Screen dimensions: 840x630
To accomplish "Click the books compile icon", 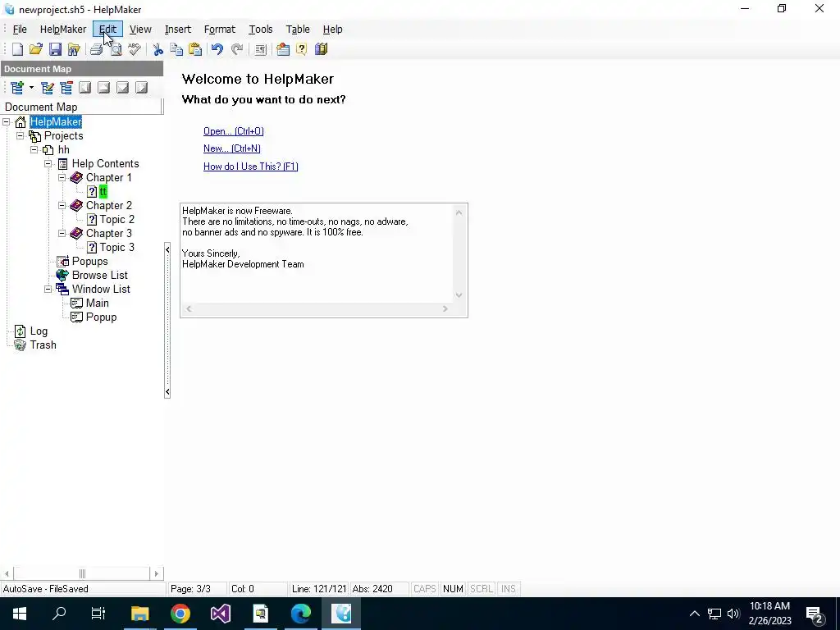I will 321,49.
